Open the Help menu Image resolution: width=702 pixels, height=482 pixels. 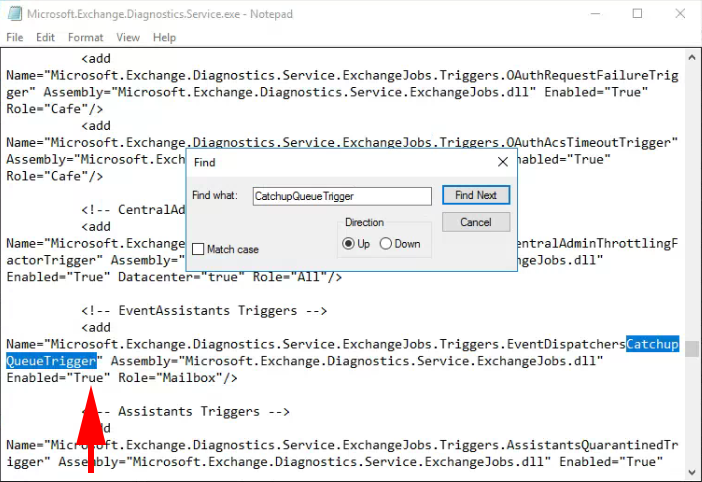(x=164, y=37)
